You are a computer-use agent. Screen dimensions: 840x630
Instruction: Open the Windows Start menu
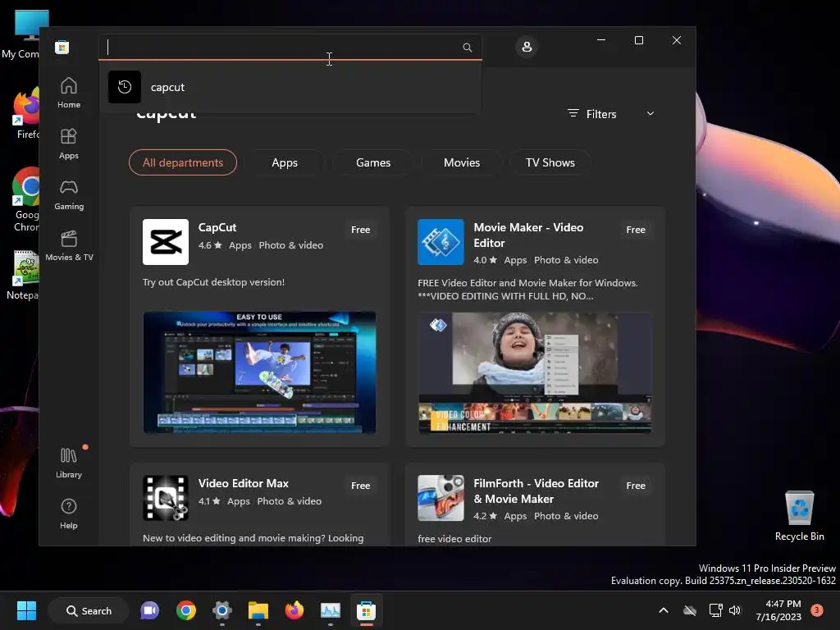[x=26, y=610]
